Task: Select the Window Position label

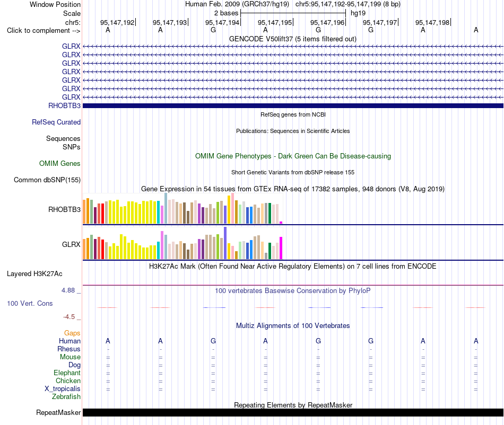Action: tap(55, 4)
